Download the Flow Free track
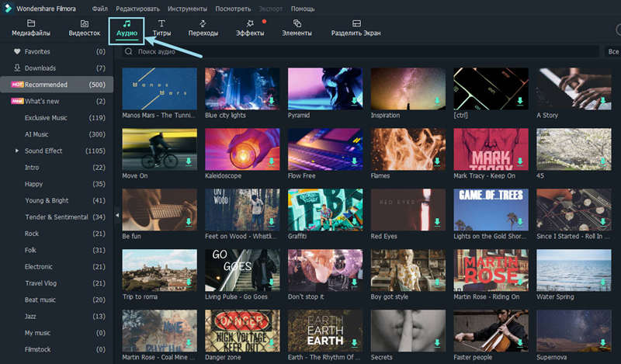The height and width of the screenshot is (364, 621). pyautogui.click(x=354, y=161)
